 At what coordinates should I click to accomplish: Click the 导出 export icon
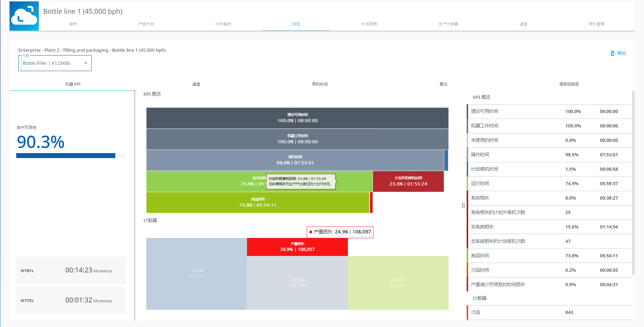pos(613,54)
